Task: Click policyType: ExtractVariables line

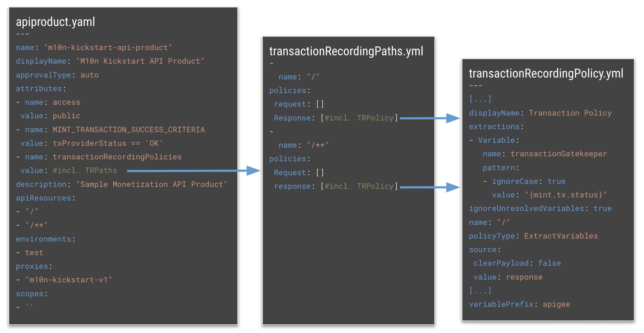Action: (533, 236)
